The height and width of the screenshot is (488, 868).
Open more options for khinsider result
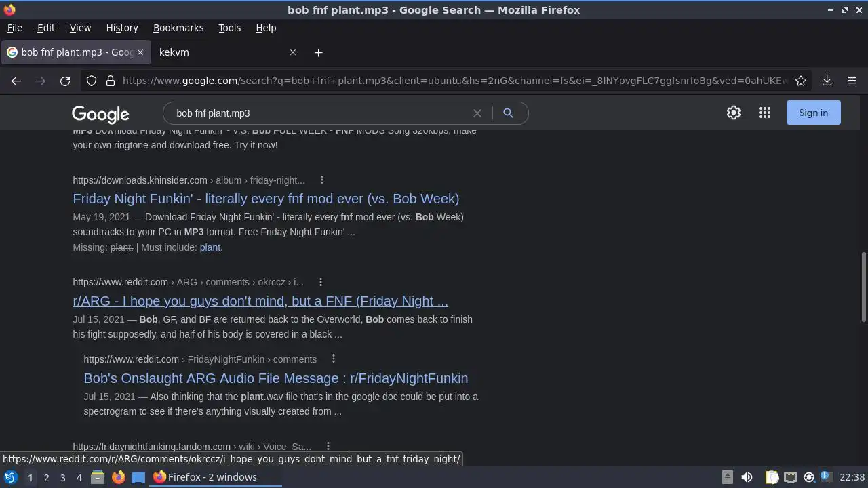click(322, 180)
